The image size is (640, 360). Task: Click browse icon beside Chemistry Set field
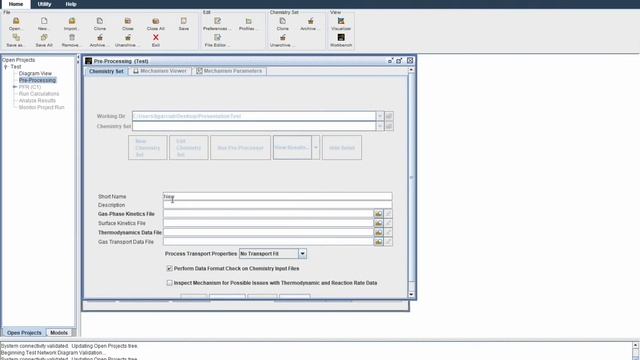(389, 127)
